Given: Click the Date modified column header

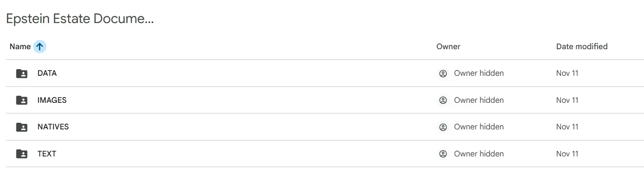Looking at the screenshot, I should (582, 47).
